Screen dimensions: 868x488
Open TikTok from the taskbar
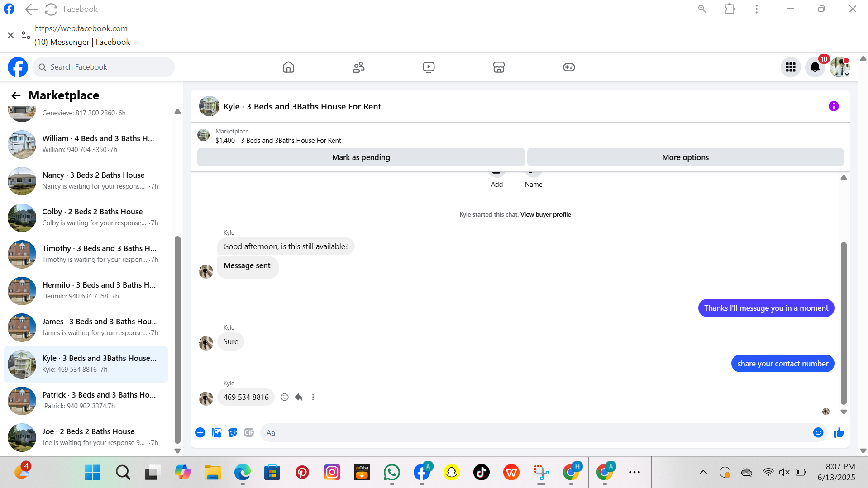click(x=481, y=473)
